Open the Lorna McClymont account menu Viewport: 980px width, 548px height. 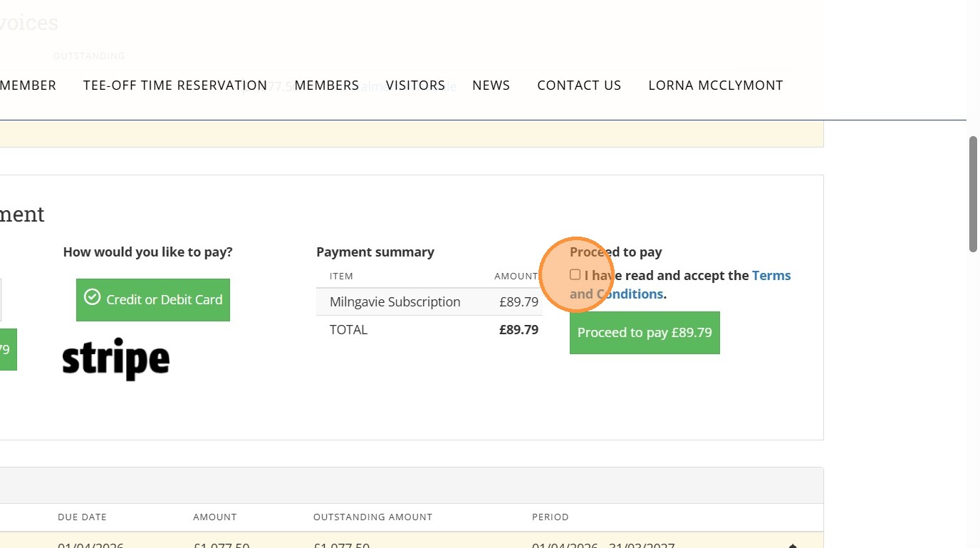tap(716, 86)
